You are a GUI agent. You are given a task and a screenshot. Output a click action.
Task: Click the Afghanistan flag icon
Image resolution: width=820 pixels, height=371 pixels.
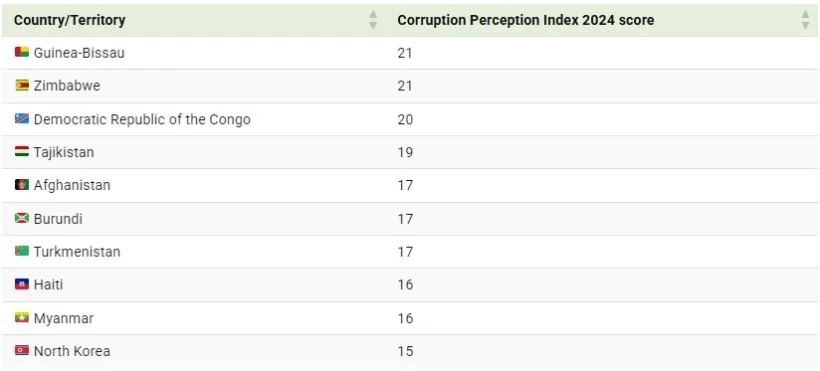pyautogui.click(x=22, y=185)
